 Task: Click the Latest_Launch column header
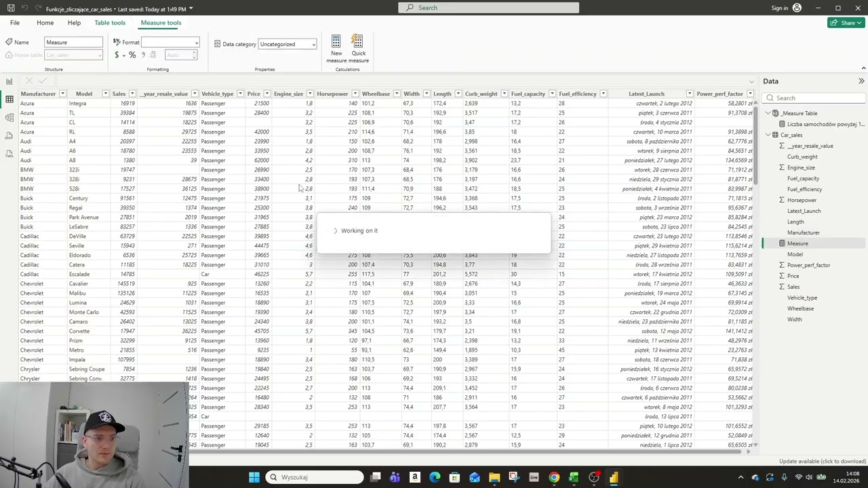[646, 94]
